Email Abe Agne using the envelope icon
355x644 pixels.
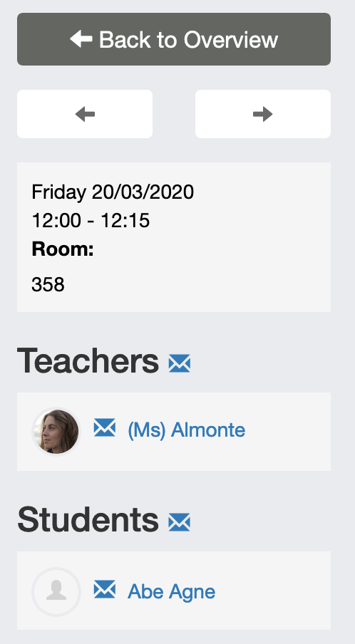click(x=104, y=589)
